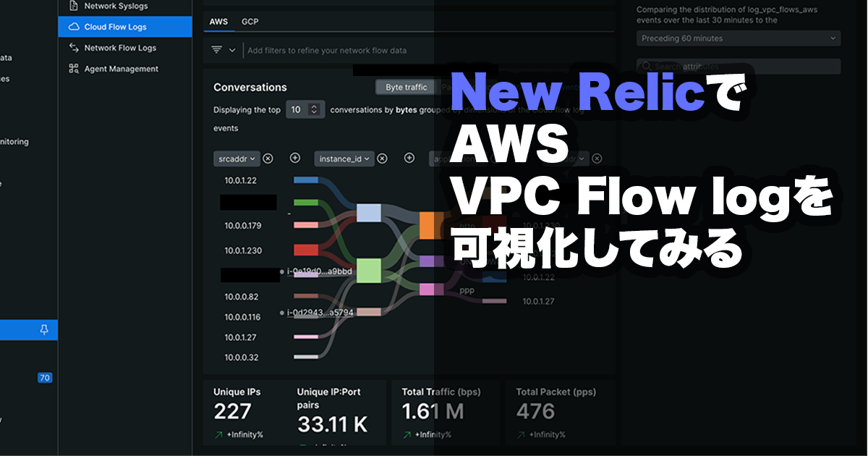Click the 70 badge in left navigation

coord(45,378)
